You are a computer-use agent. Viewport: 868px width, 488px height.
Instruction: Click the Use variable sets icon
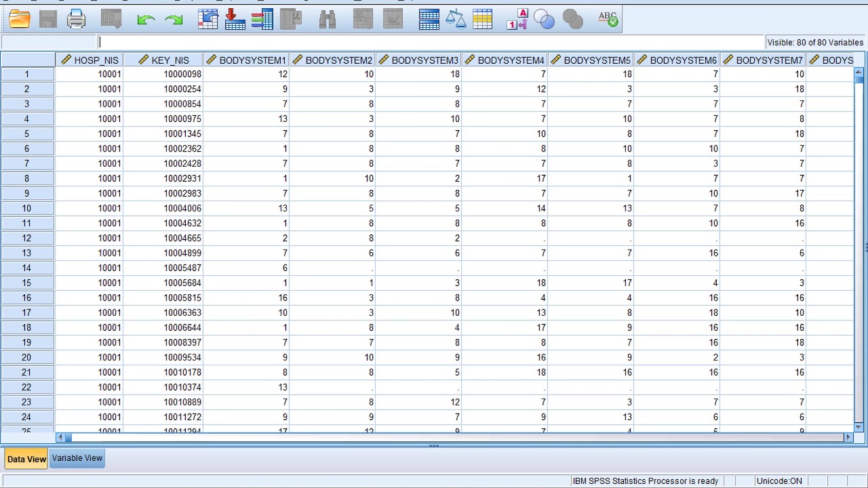pos(545,19)
